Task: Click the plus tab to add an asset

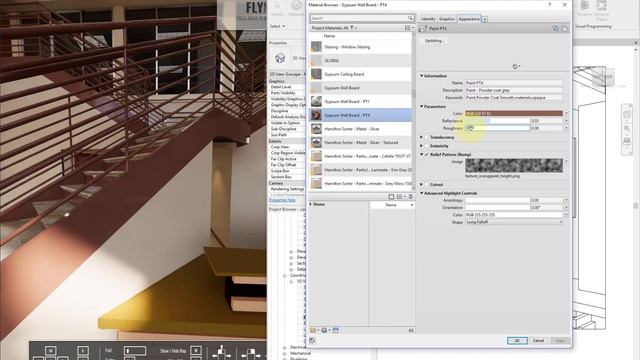Action: tap(484, 19)
